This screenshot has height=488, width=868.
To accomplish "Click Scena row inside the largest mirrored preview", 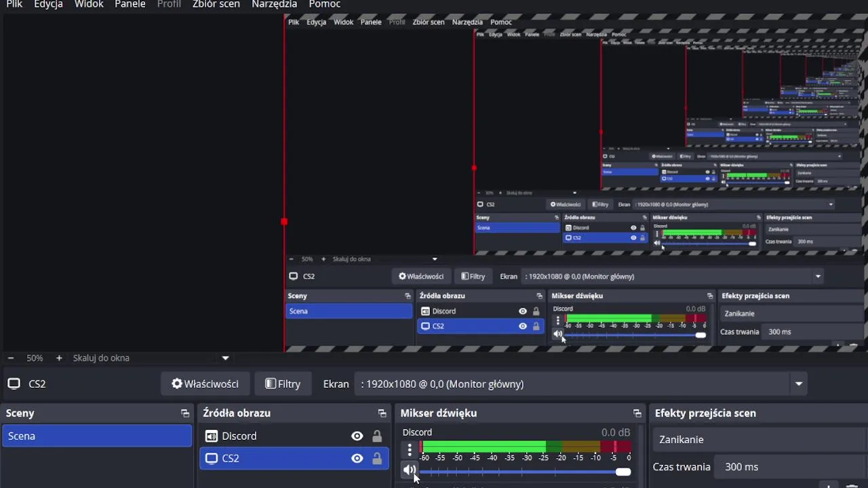I will [349, 311].
